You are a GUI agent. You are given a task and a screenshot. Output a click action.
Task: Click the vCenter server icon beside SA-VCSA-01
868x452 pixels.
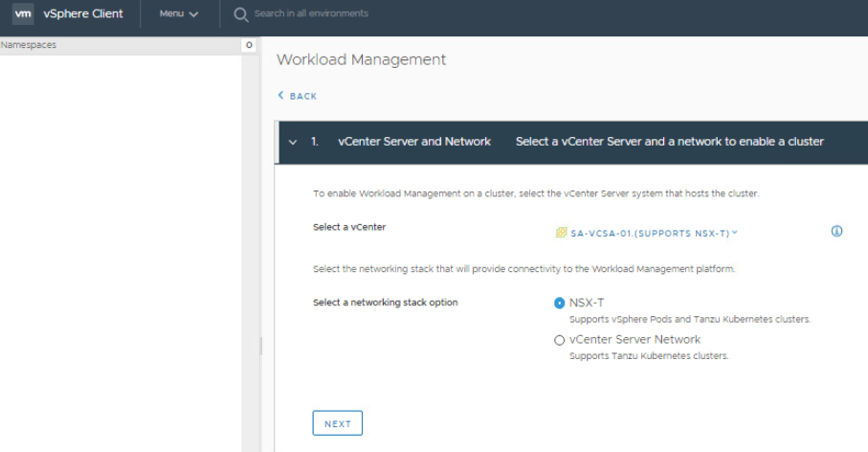point(561,233)
